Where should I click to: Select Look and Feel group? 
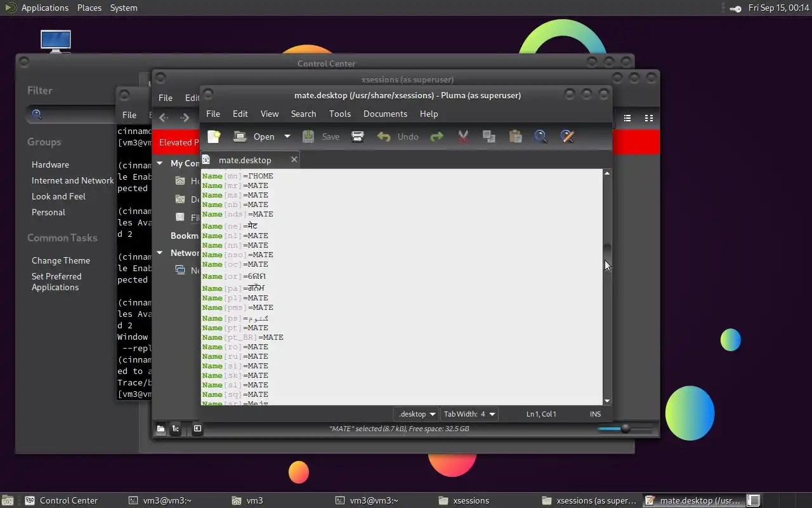(x=58, y=196)
